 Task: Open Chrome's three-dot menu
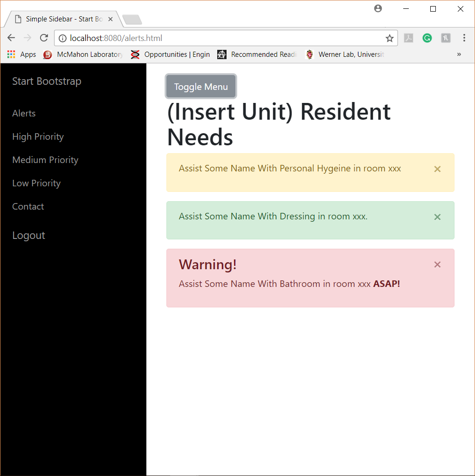click(464, 38)
